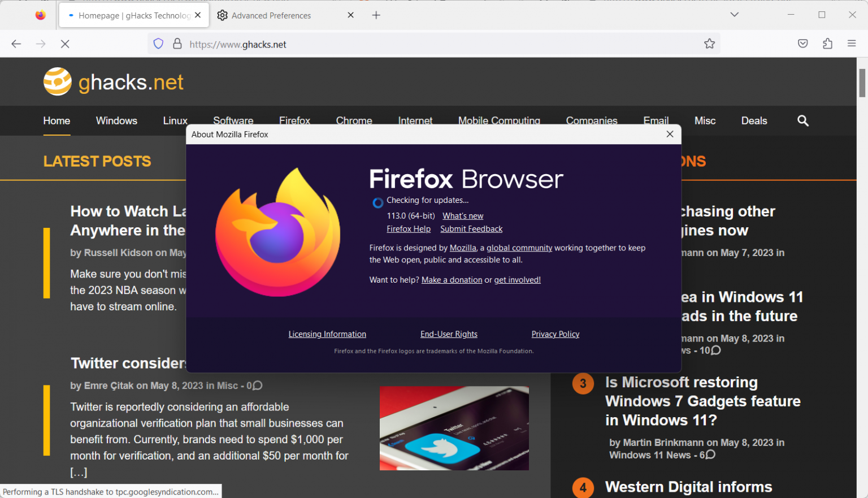Open the Firefox account icon
The height and width of the screenshot is (498, 868).
[x=827, y=44]
